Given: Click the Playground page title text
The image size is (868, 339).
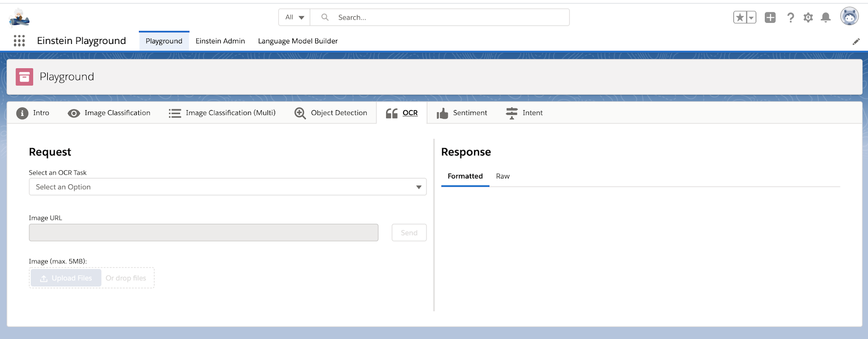Looking at the screenshot, I should 67,77.
